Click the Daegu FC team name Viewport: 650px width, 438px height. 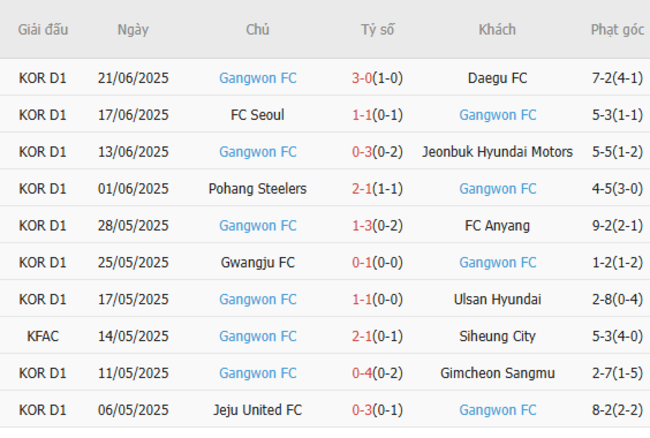coord(497,78)
